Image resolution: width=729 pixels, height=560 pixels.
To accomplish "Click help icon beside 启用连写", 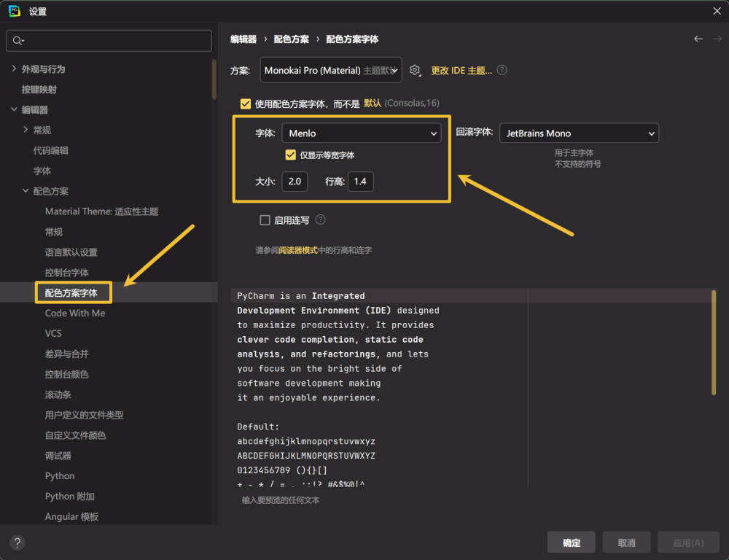I will (320, 219).
